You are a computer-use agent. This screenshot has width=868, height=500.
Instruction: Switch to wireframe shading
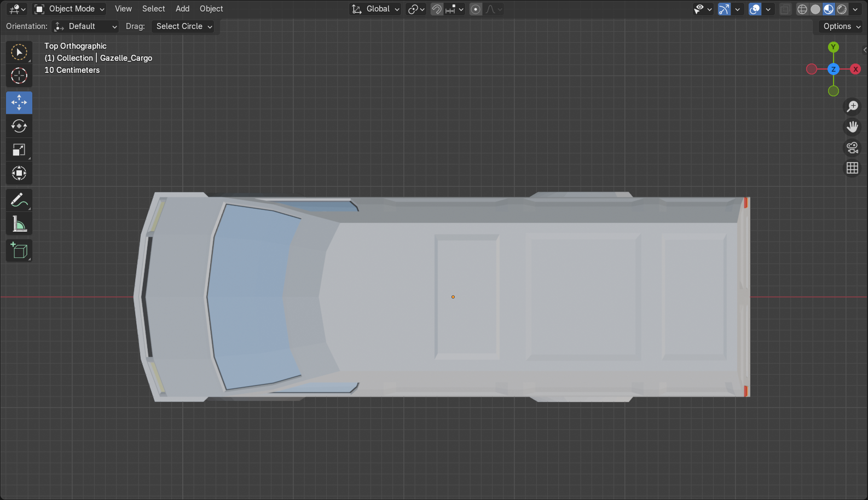[802, 9]
